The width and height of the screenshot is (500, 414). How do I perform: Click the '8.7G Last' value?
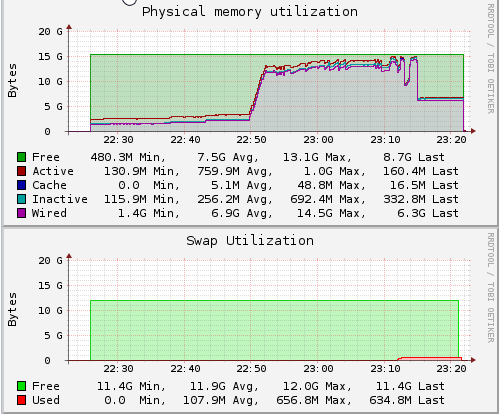414,157
